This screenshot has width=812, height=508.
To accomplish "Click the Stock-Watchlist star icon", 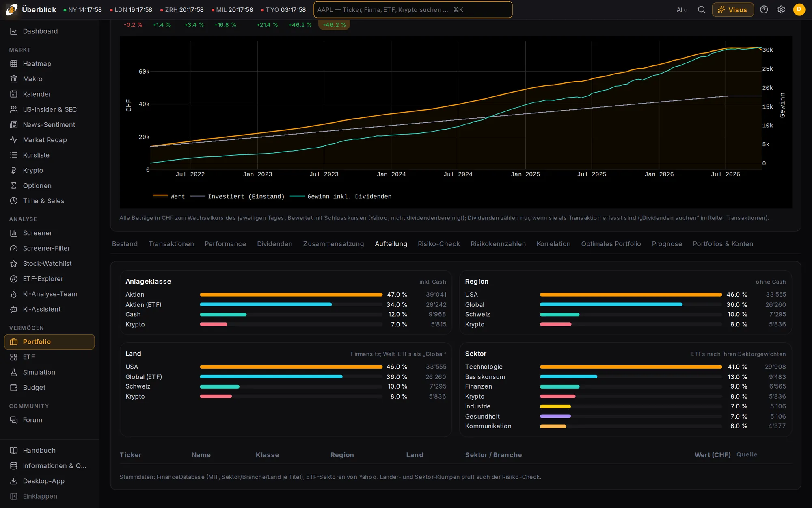I will [x=14, y=264].
